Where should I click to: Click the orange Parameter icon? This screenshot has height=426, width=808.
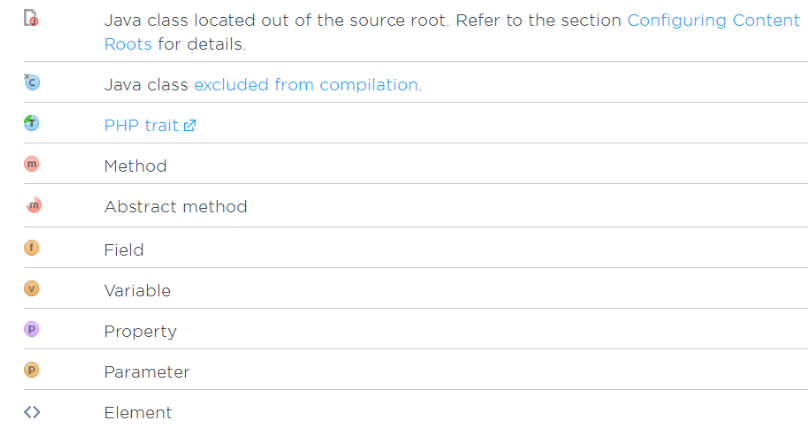pyautogui.click(x=31, y=371)
